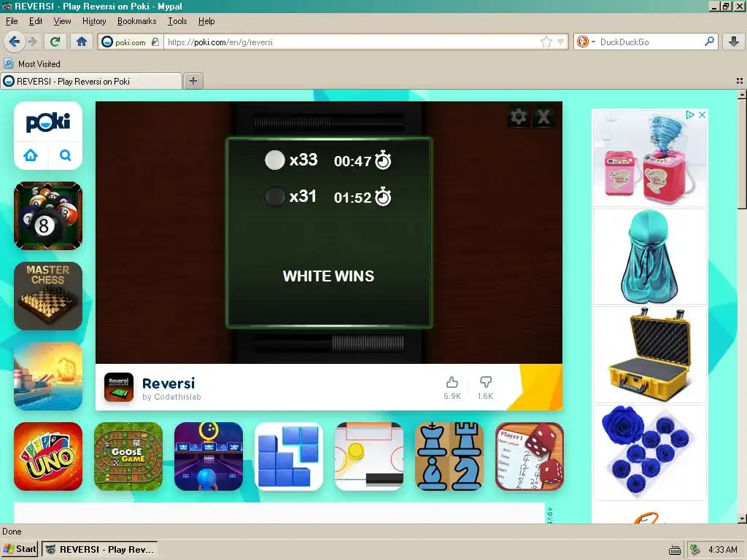Open the blue blocks puzzle game tile

coord(289,456)
